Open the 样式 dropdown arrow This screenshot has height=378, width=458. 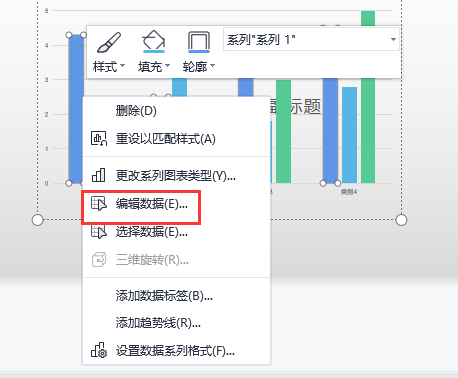[122, 65]
